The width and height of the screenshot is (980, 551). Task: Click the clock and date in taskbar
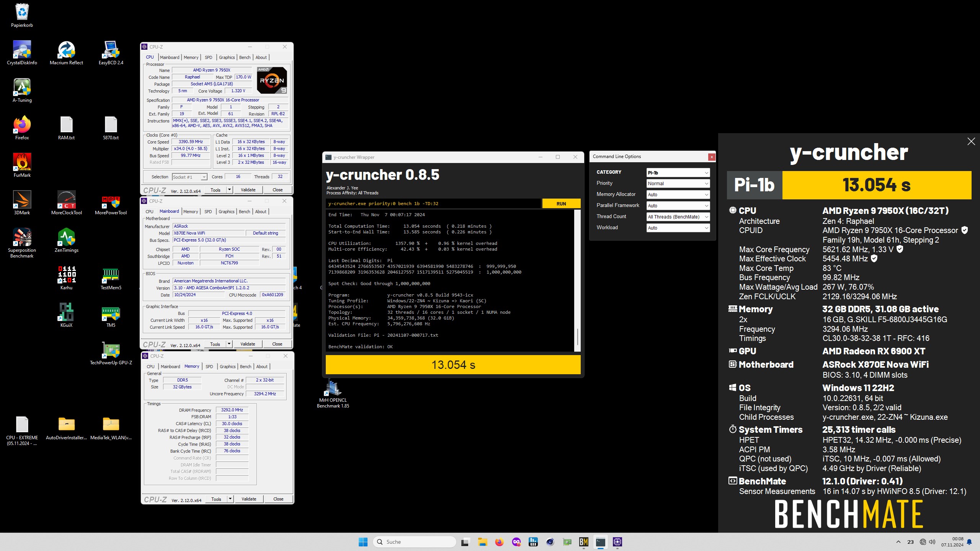[x=952, y=542]
